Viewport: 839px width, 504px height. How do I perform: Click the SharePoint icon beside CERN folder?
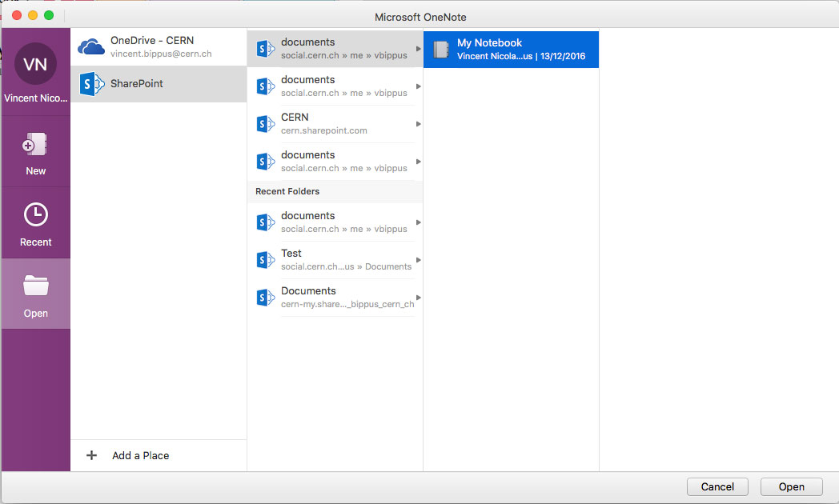click(266, 124)
